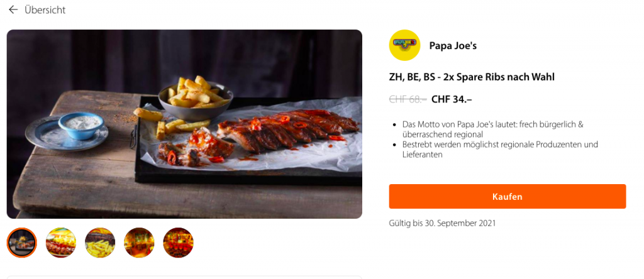The height and width of the screenshot is (279, 644).
Task: Select the first thumbnail with orange ring
Action: [22, 243]
